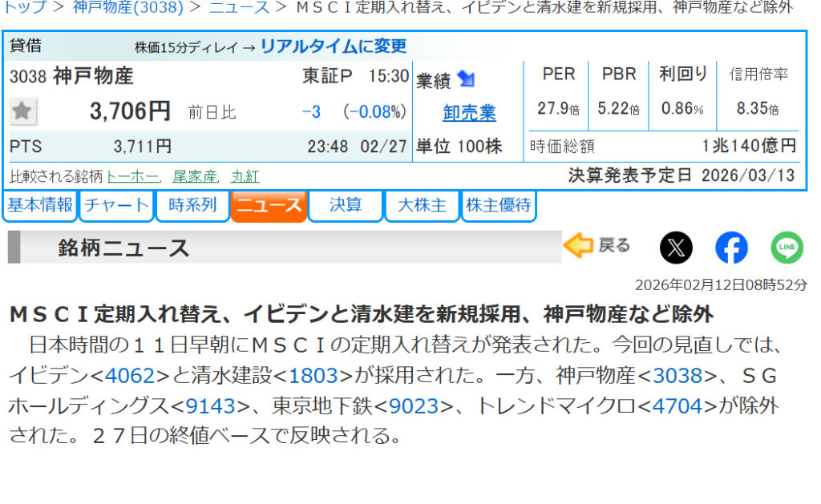This screenshot has width=821, height=504.
Task: Click the 業績 blue trend arrow icon
Action: click(466, 79)
